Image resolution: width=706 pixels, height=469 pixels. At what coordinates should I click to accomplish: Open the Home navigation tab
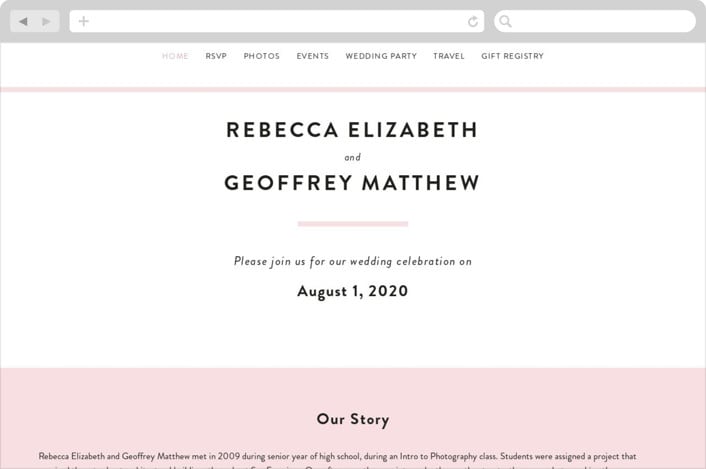tap(175, 56)
